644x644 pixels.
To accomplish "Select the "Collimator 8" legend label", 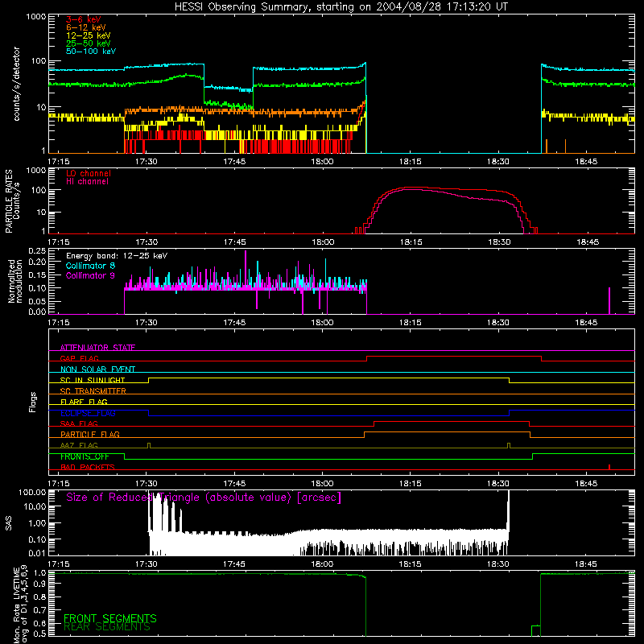I will (90, 266).
